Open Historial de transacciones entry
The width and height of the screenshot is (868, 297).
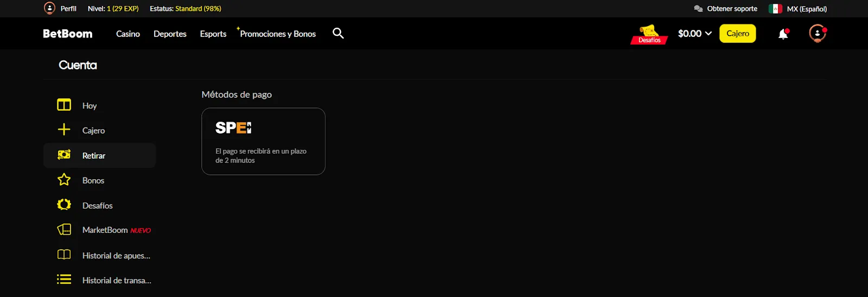(x=99, y=280)
